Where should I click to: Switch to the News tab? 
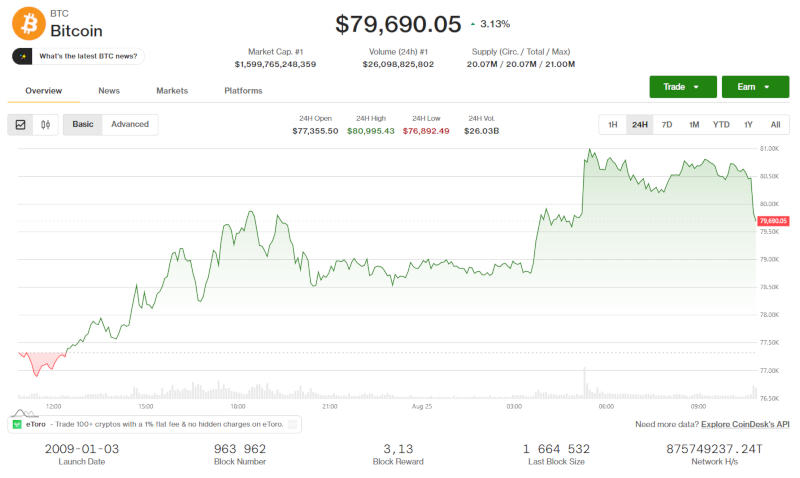pos(109,91)
